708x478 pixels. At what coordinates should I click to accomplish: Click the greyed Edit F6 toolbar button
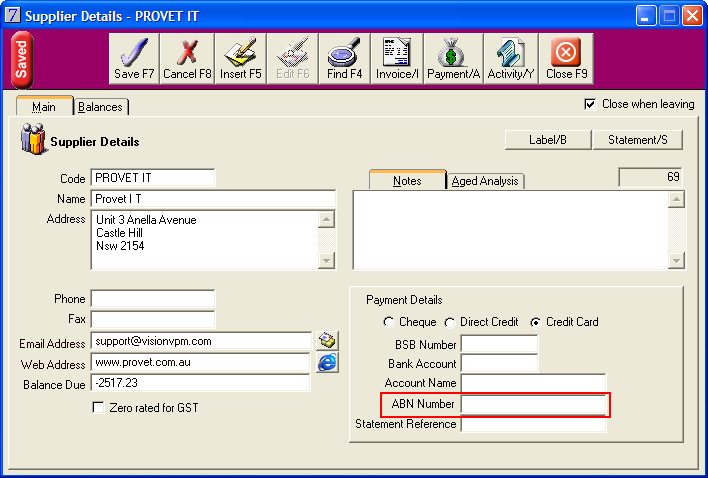tap(293, 59)
